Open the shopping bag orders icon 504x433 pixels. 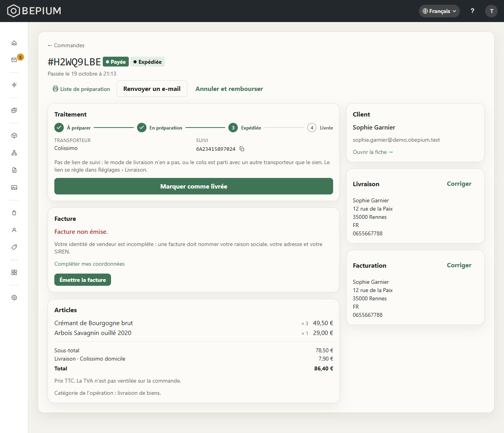coord(14,213)
